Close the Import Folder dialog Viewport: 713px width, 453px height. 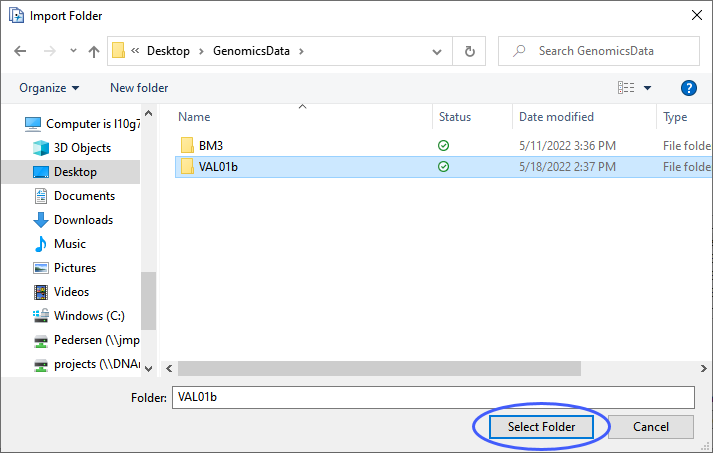tap(696, 15)
